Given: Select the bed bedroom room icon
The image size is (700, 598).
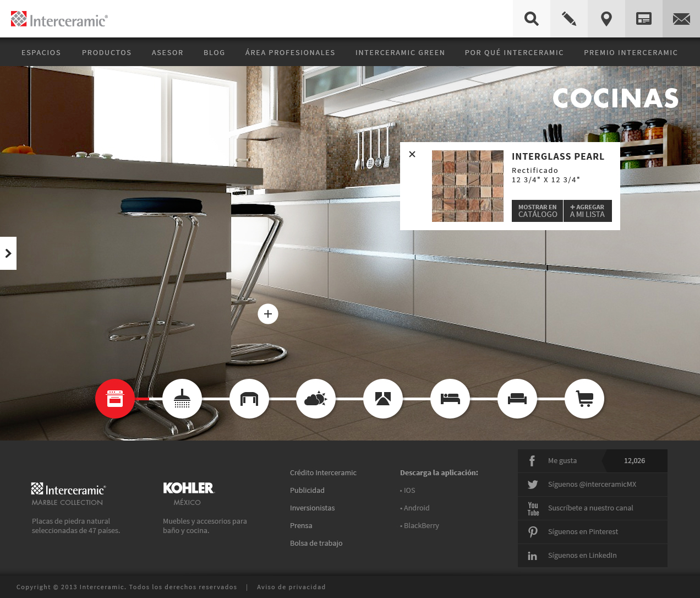Looking at the screenshot, I should pyautogui.click(x=450, y=399).
